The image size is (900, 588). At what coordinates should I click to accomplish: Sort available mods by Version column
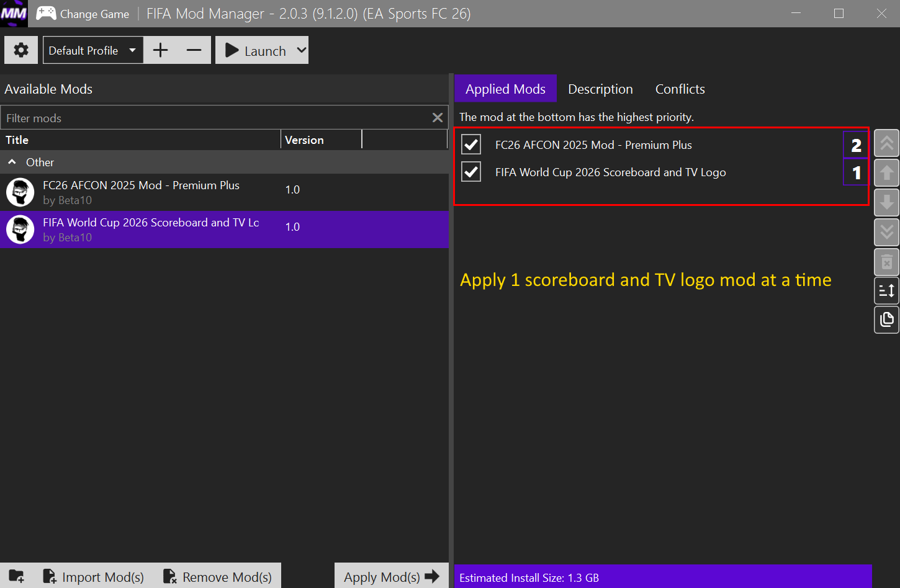click(321, 140)
